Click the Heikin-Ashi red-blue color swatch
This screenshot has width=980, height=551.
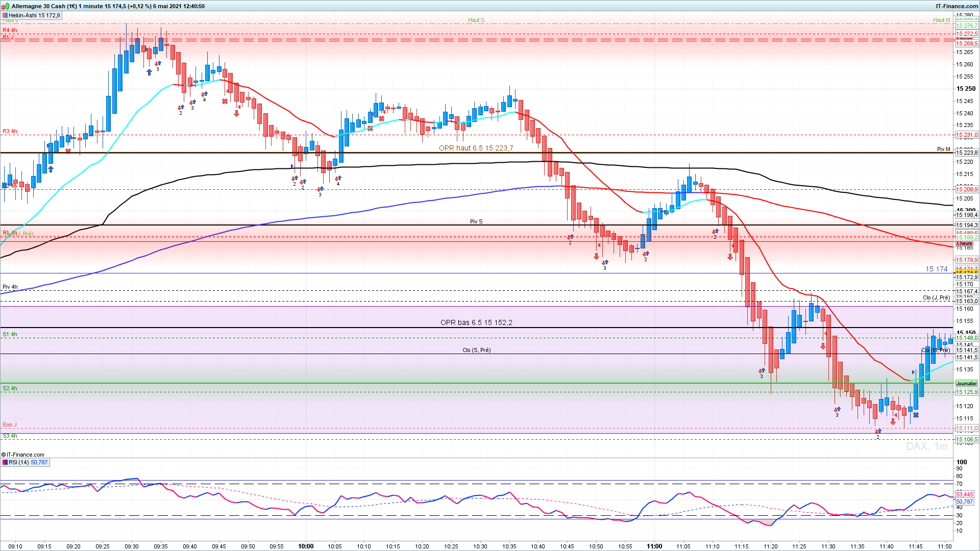[5, 15]
